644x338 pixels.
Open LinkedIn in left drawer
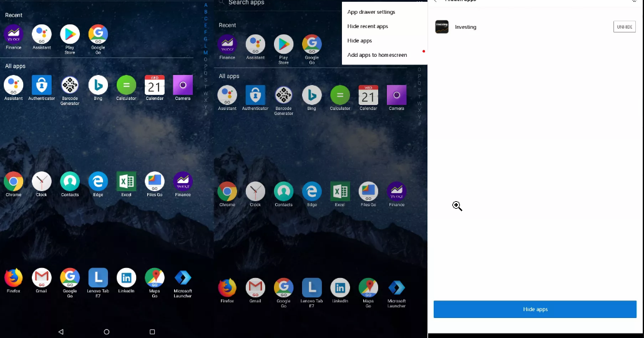[126, 277]
